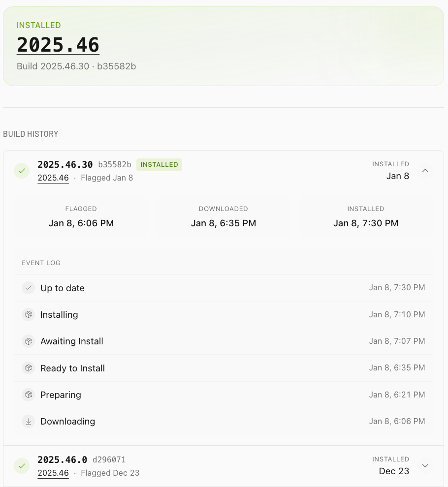Select the FLAGGED timestamp card
The width and height of the screenshot is (448, 487).
point(81,216)
